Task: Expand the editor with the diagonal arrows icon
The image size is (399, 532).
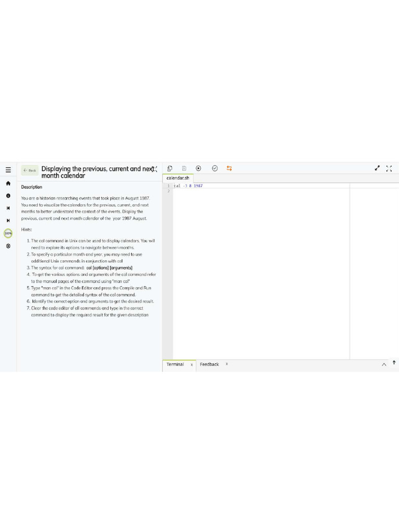Action: click(x=377, y=168)
